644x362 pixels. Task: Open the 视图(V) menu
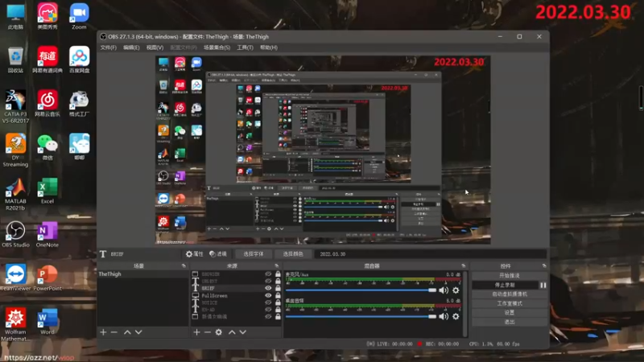(x=155, y=47)
